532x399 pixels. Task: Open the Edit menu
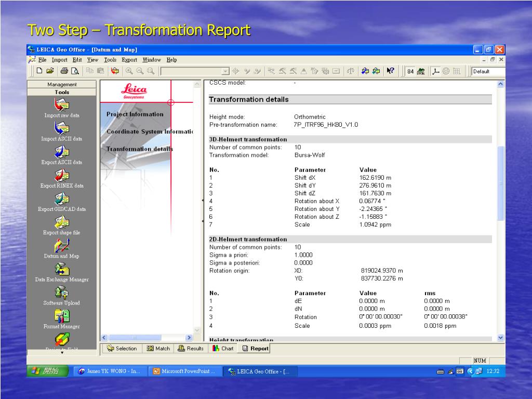pyautogui.click(x=77, y=60)
